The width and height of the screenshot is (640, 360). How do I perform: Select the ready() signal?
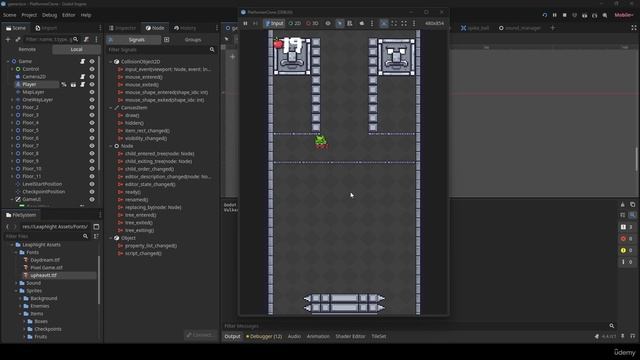(133, 192)
